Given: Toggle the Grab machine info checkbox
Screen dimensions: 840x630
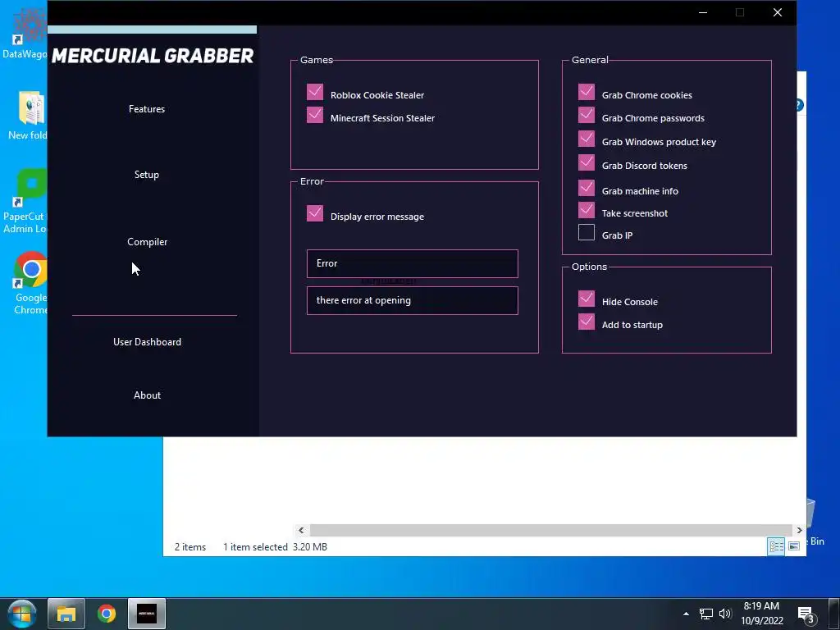Looking at the screenshot, I should tap(587, 188).
